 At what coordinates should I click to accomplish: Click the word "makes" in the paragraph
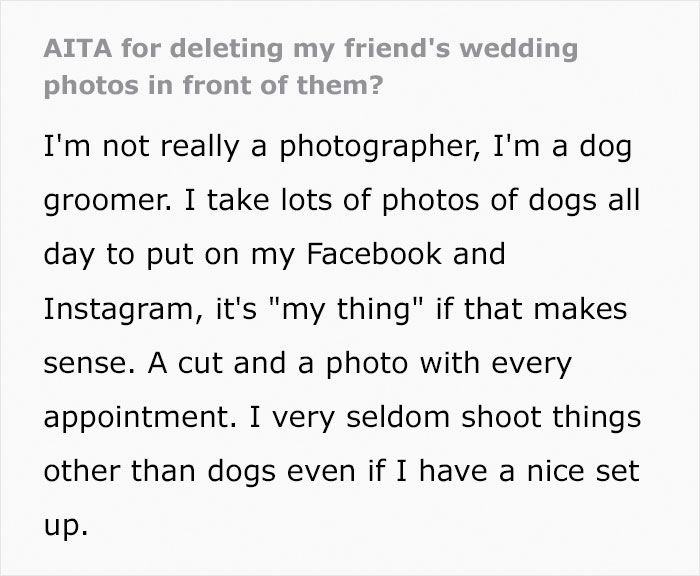coord(584,310)
